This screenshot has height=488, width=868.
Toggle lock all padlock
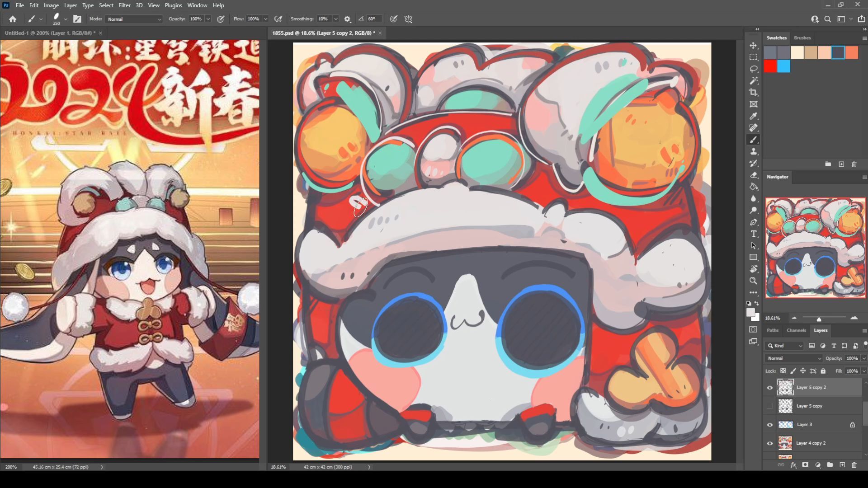(x=823, y=371)
